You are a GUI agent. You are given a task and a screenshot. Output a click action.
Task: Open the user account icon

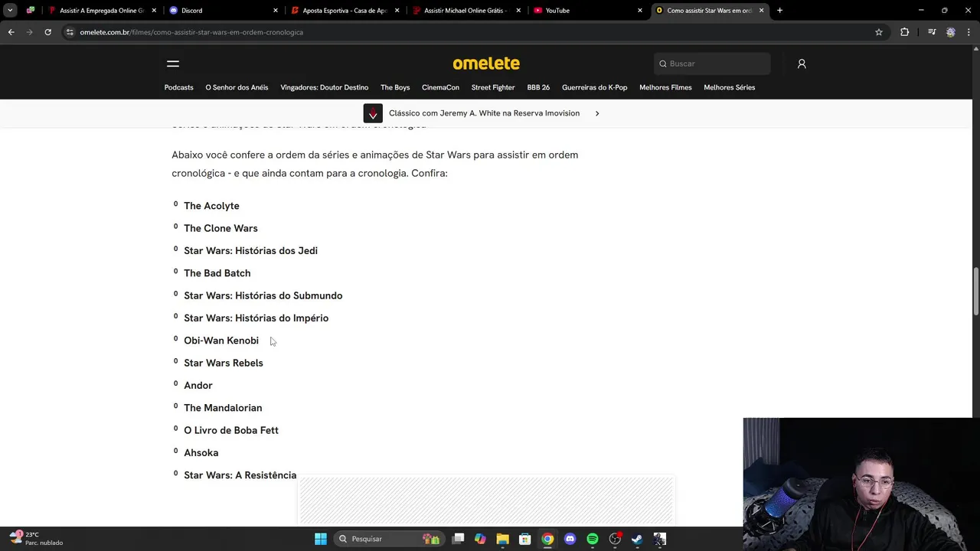(x=802, y=64)
